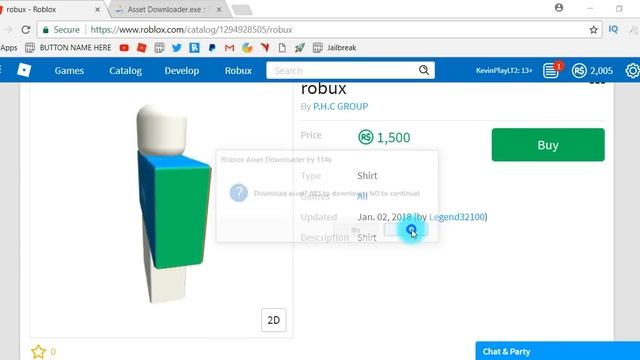Open the blank page bookmark icon
640x360 pixels.
coord(282,48)
